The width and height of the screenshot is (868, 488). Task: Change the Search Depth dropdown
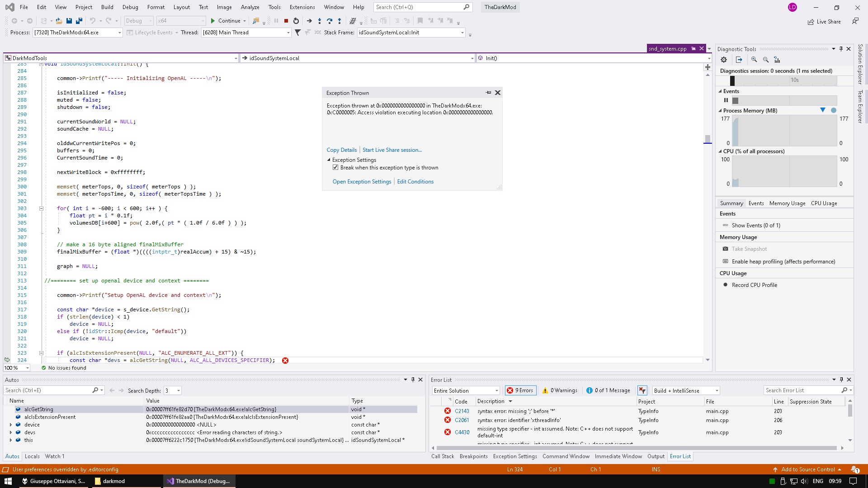[172, 390]
